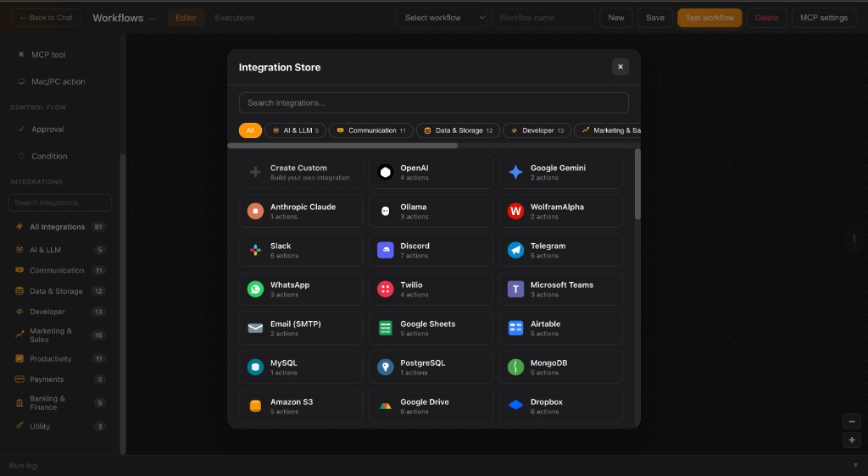868x476 pixels.
Task: Open MCP settings
Action: click(824, 18)
